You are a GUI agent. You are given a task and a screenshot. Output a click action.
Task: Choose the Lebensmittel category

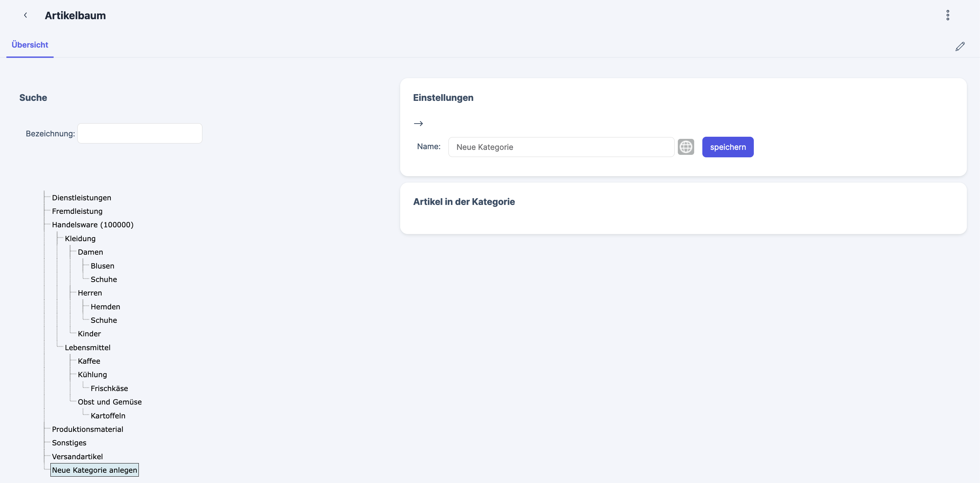click(x=87, y=347)
